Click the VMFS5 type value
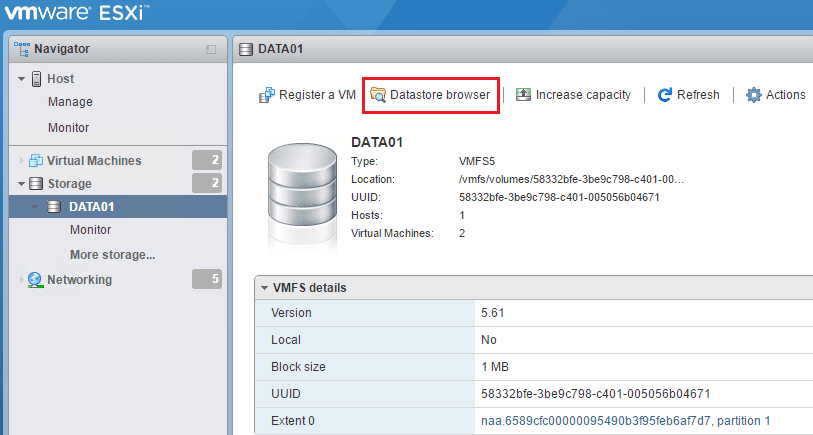This screenshot has width=813, height=435. click(477, 161)
